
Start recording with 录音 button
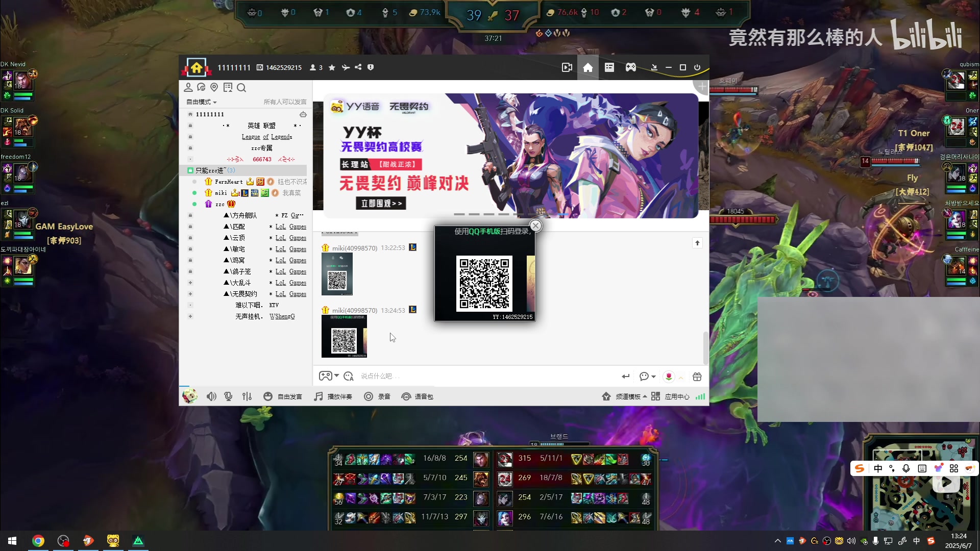tap(377, 396)
